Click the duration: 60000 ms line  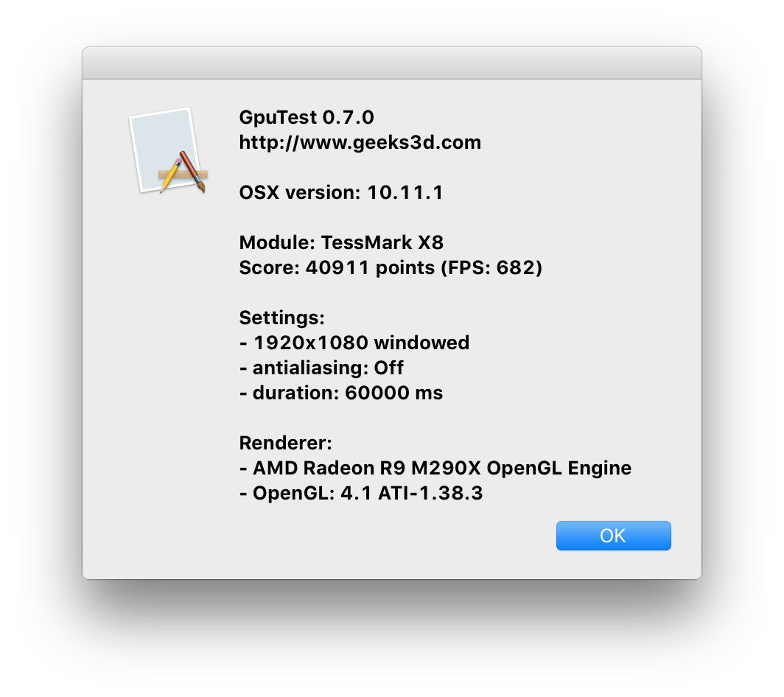tap(341, 393)
